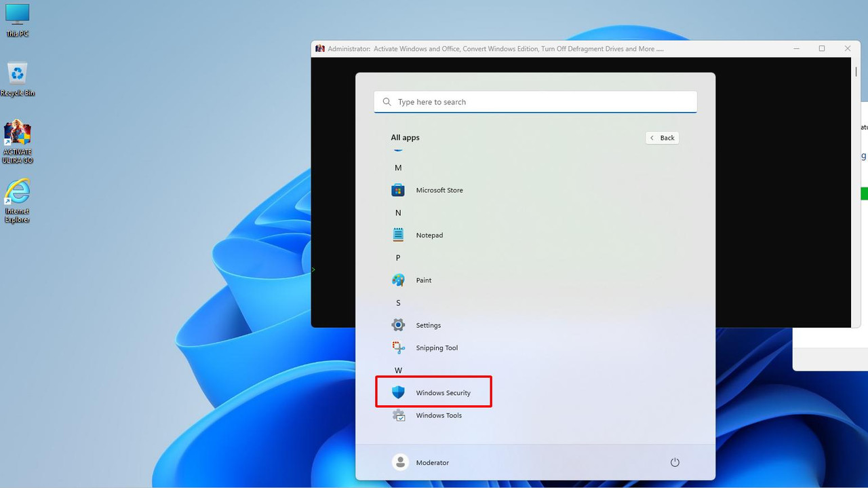Click the search magnifier icon

387,102
